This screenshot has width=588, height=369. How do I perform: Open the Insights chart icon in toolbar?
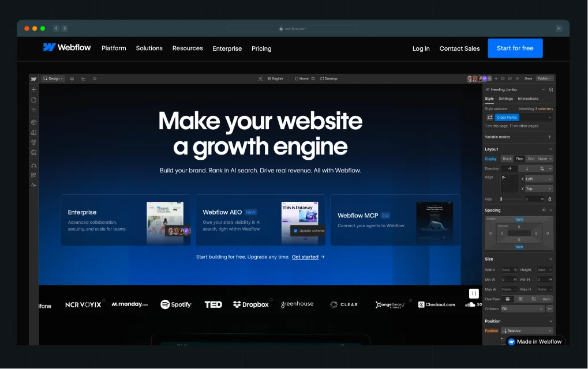(x=83, y=78)
